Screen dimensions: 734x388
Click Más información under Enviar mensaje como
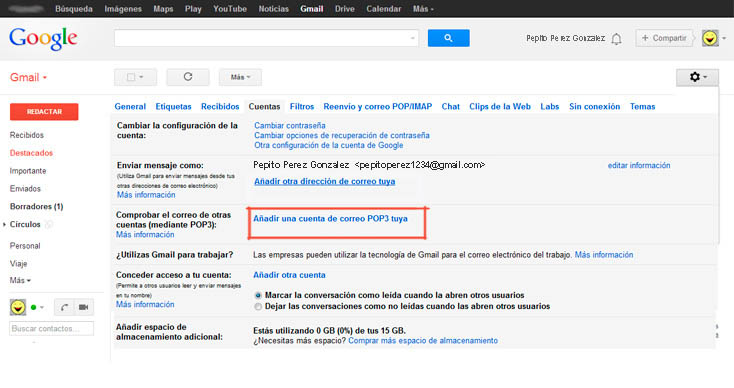146,195
